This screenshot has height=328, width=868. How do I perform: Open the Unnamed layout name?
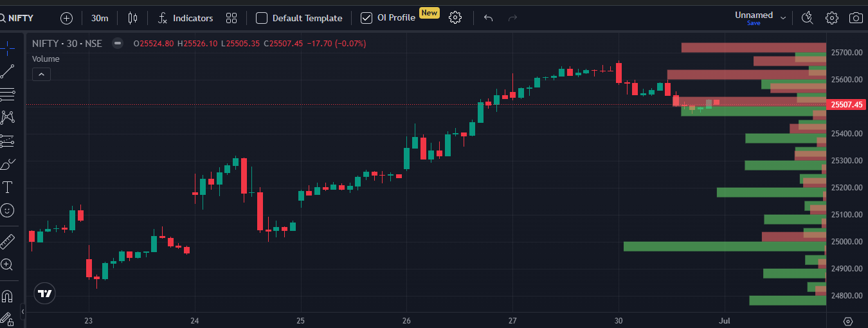[754, 15]
